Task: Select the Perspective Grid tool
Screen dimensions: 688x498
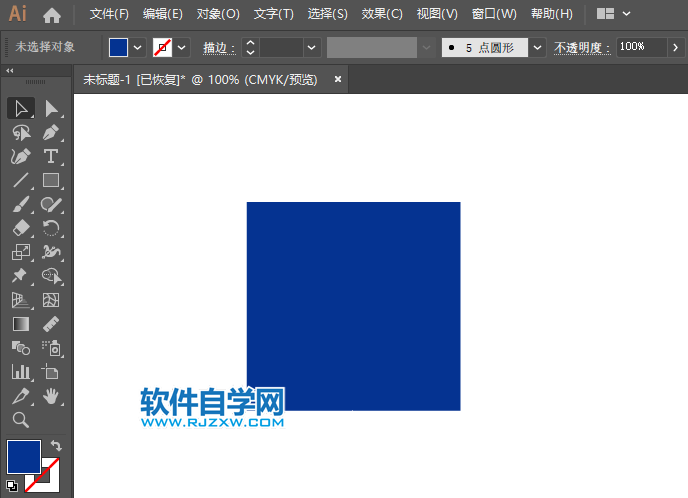Action: pyautogui.click(x=21, y=300)
